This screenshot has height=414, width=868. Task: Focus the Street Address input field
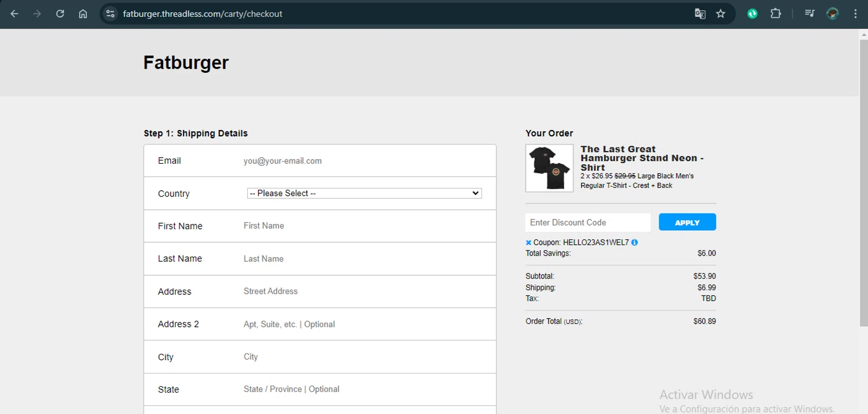point(363,291)
